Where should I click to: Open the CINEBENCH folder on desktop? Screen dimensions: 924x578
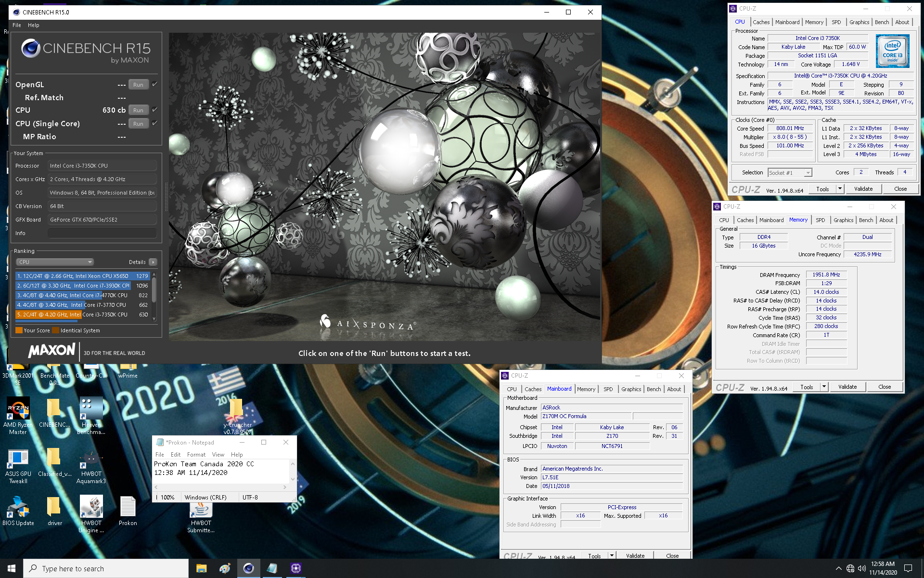point(54,413)
